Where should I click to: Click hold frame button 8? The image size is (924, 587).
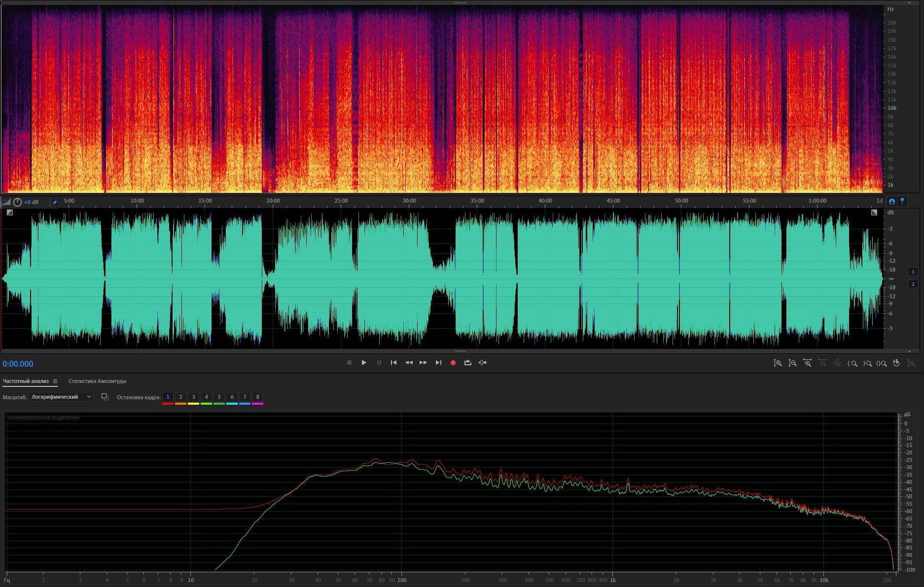[x=257, y=397]
